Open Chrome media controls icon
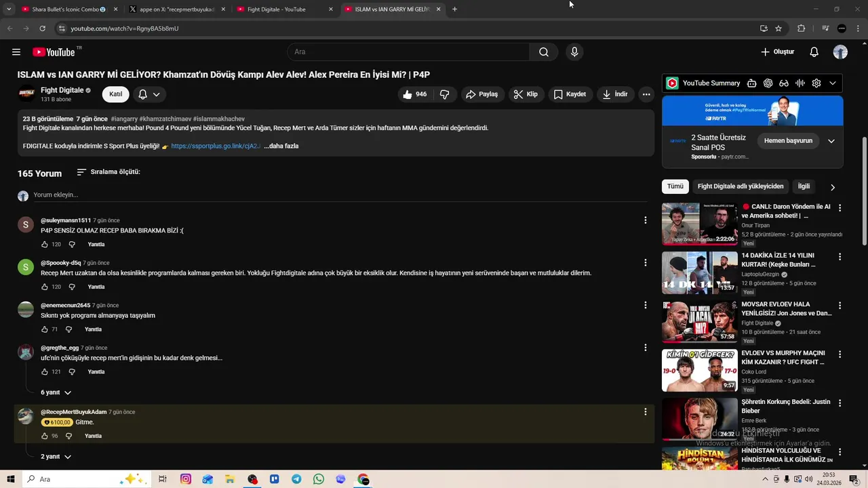Screen dimensions: 868x488 (x=825, y=28)
